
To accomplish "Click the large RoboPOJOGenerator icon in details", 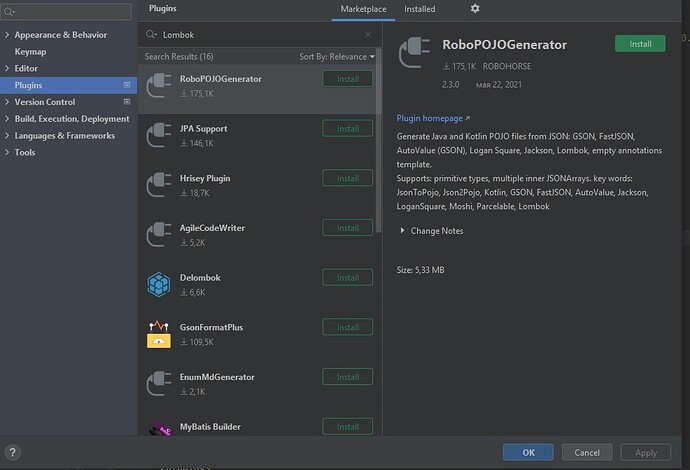I will (x=415, y=52).
